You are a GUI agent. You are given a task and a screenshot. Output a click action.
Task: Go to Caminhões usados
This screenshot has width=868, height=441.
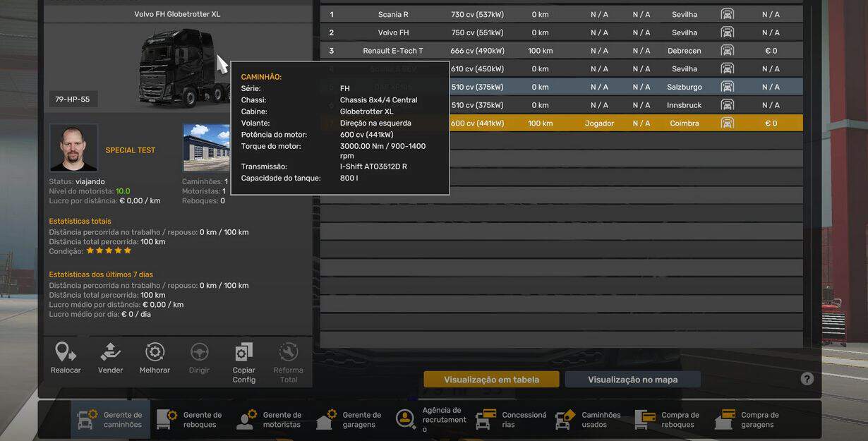pyautogui.click(x=589, y=420)
